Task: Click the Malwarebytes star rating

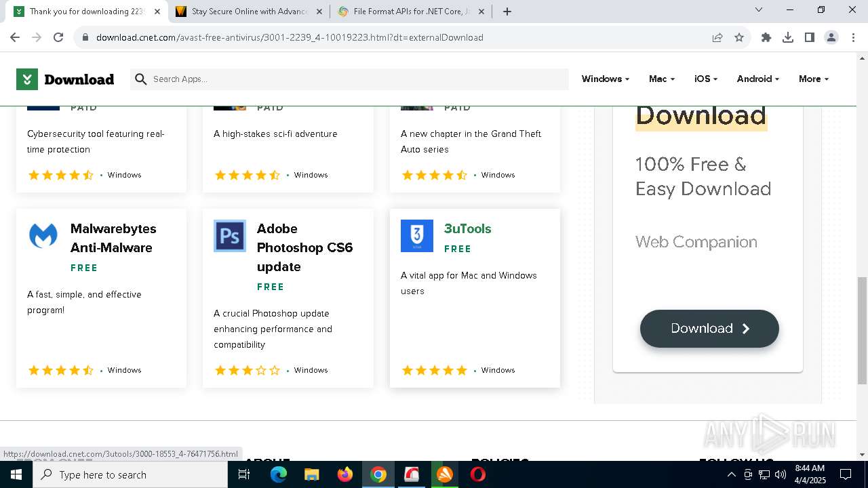Action: [x=61, y=370]
